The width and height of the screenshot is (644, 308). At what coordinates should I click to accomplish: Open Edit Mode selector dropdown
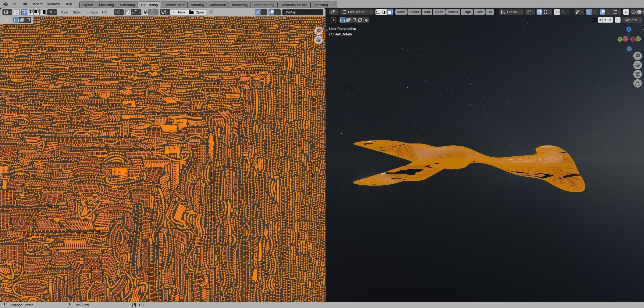coord(357,12)
